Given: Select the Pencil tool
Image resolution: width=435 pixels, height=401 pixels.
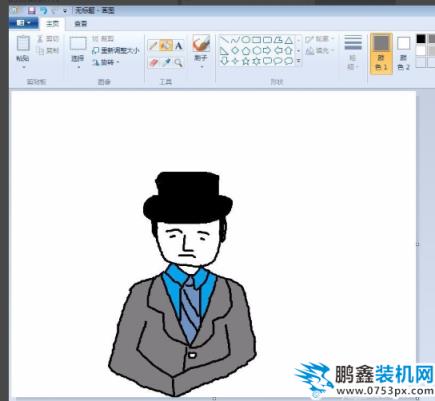Looking at the screenshot, I should point(153,45).
